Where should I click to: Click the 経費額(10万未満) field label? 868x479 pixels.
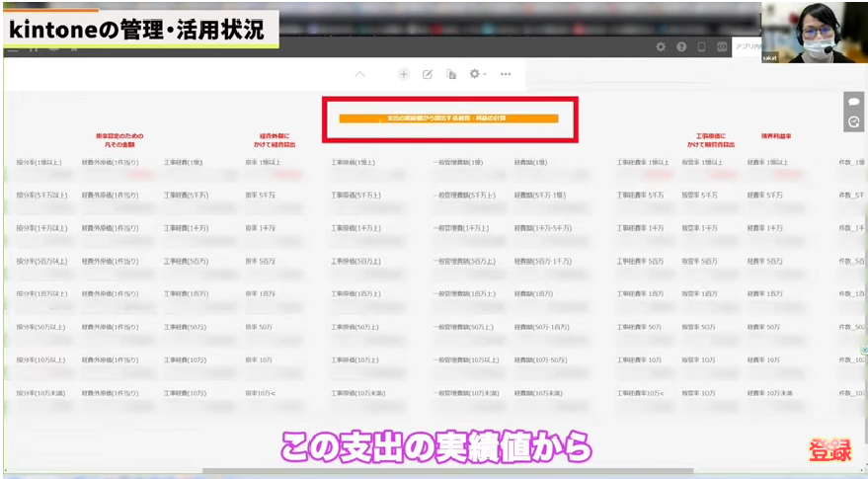point(538,393)
